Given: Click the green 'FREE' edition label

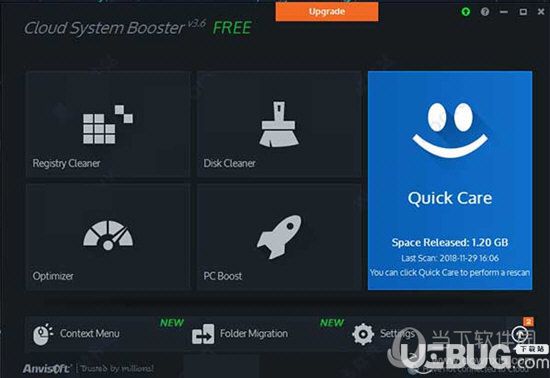Looking at the screenshot, I should [x=232, y=28].
